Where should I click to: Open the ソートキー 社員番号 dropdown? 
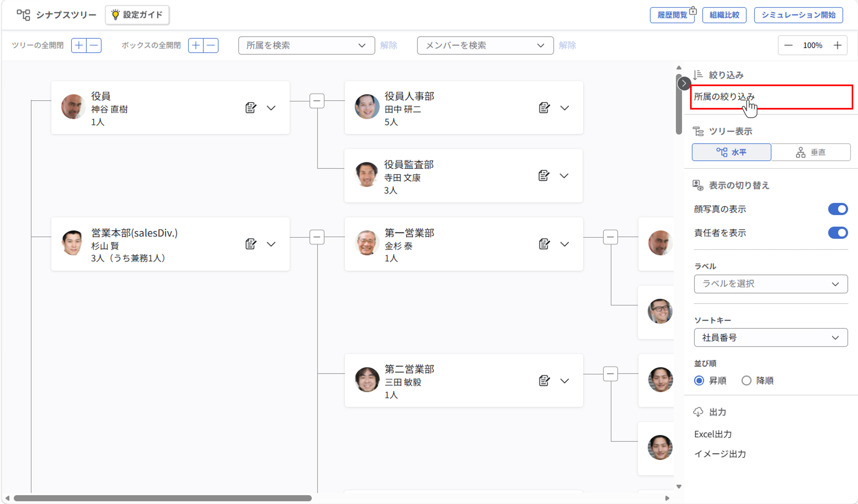pyautogui.click(x=771, y=338)
